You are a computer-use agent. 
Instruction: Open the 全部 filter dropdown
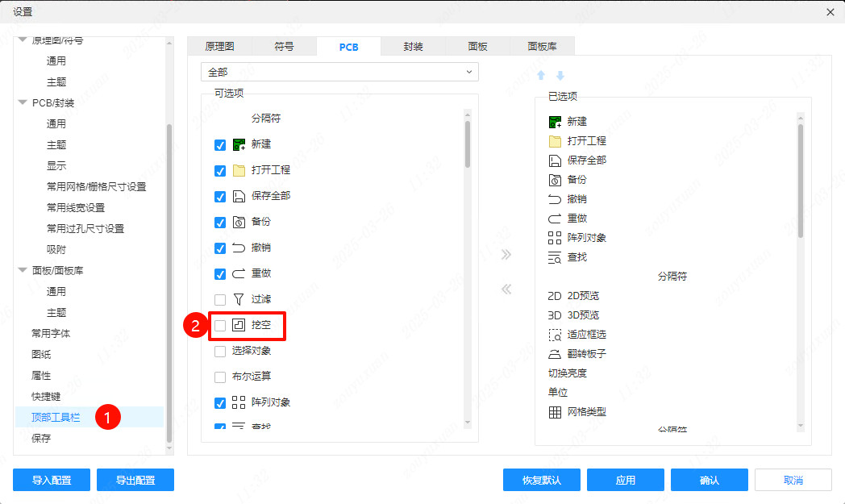(x=339, y=72)
